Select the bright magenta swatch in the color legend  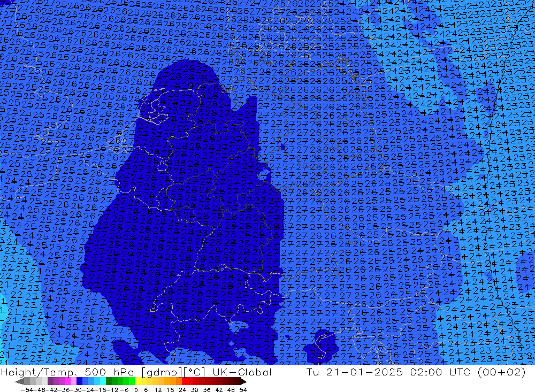(x=67, y=381)
